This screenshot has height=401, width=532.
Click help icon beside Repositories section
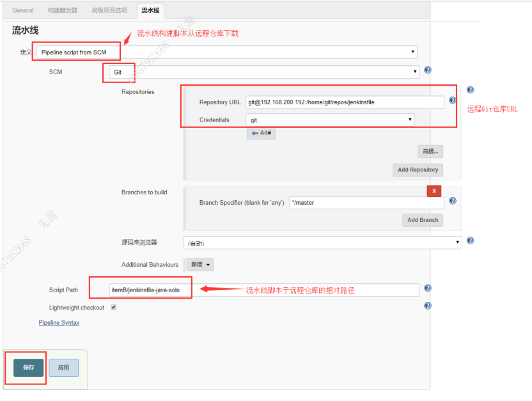tap(470, 90)
